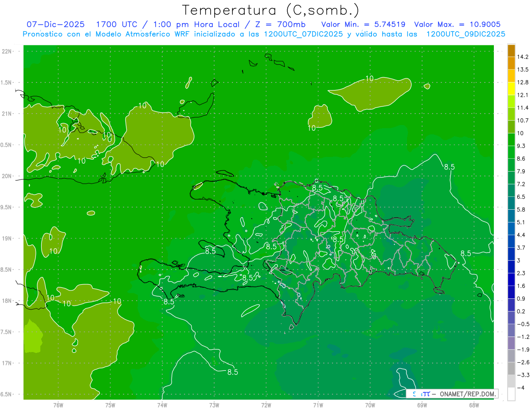Click the 'ONAMET/REP.DOM.' credit label
532x411 pixels.
[x=468, y=394]
